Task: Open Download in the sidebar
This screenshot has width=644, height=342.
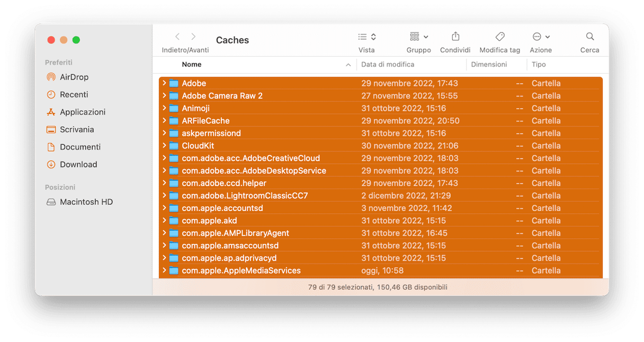Action: [71, 164]
